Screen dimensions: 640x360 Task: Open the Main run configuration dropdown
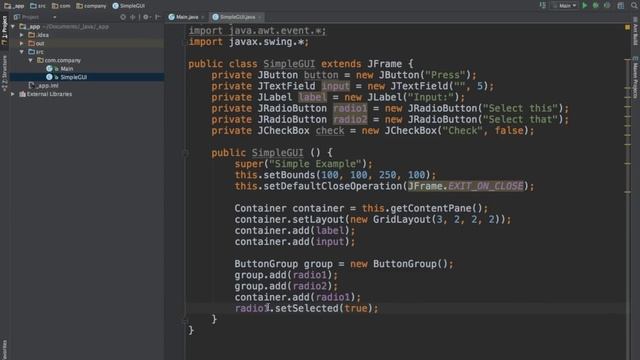point(564,5)
